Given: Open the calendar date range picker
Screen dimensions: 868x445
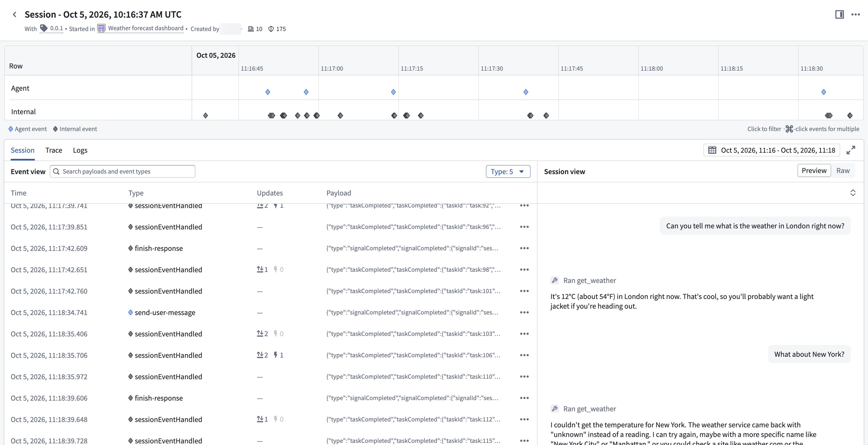Looking at the screenshot, I should point(772,150).
